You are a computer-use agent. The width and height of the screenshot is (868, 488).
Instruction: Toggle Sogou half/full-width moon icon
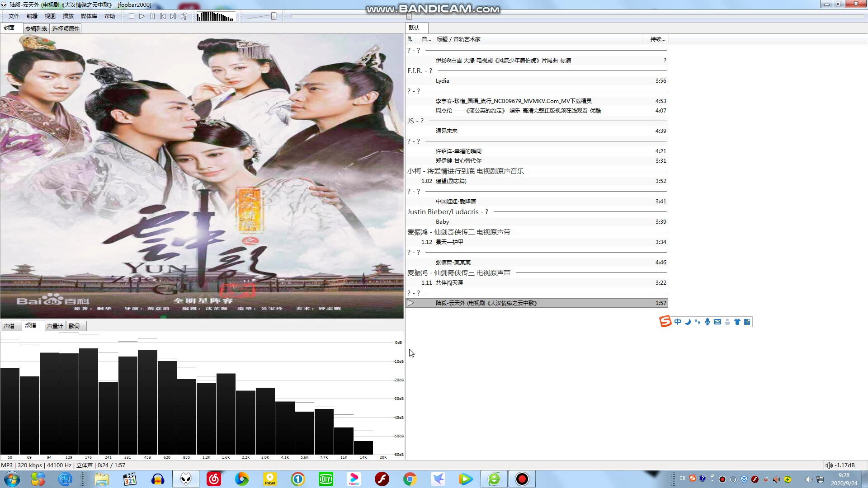click(x=688, y=322)
